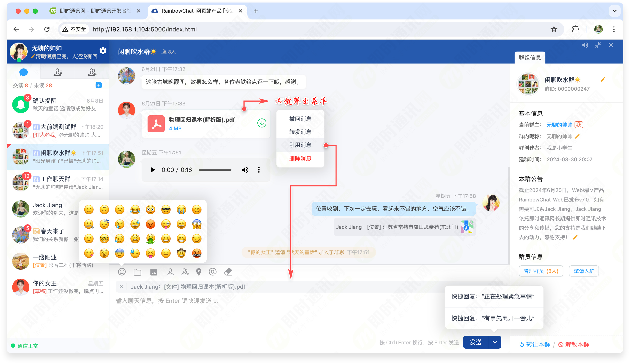Download 物理回归课本(解析版).pdf via the download icon

pos(261,123)
